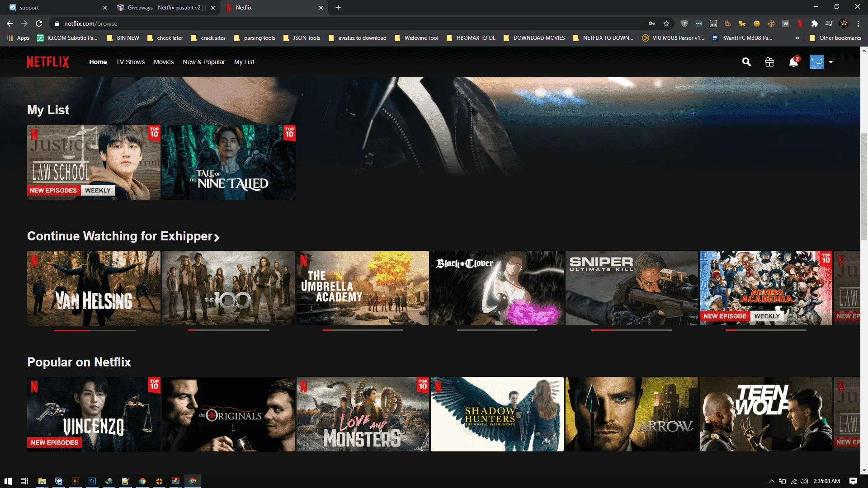Viewport: 868px width, 488px height.
Task: Open Continue Watching for Exhipper heading
Action: click(123, 236)
